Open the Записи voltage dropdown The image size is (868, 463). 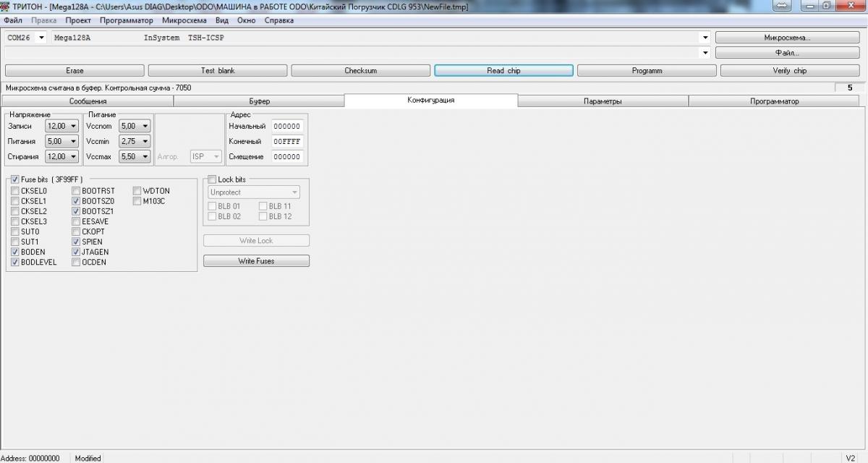61,126
